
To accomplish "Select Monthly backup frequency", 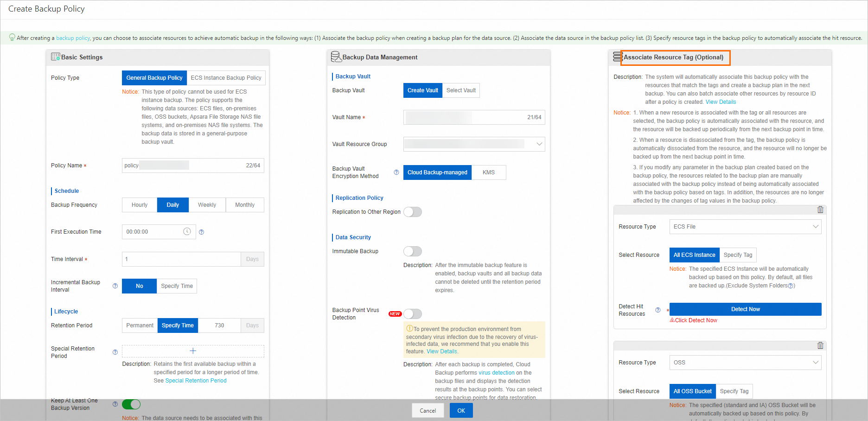I will [x=245, y=205].
